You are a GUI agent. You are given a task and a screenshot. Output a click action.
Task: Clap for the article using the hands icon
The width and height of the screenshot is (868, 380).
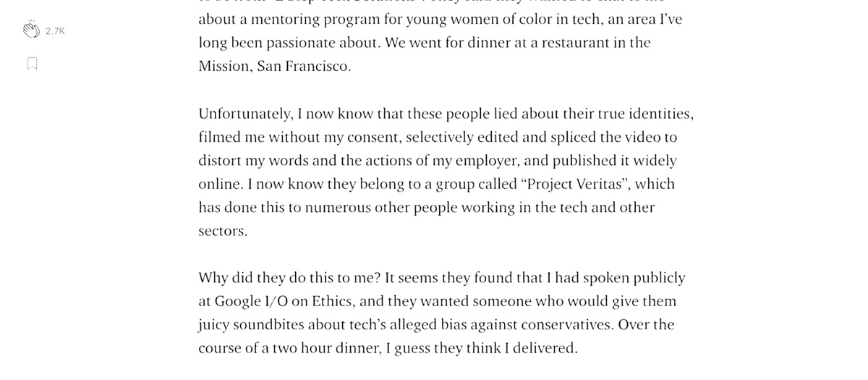(x=30, y=30)
